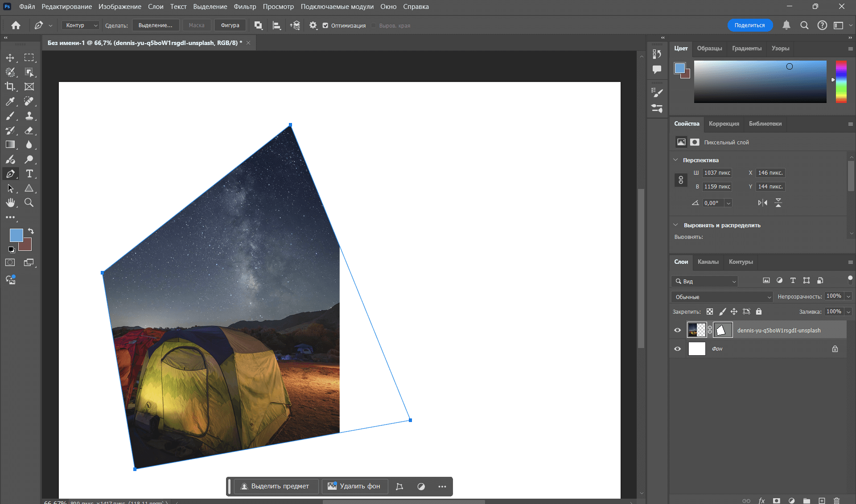Select the Blur tool
This screenshot has height=504, width=856.
(29, 144)
